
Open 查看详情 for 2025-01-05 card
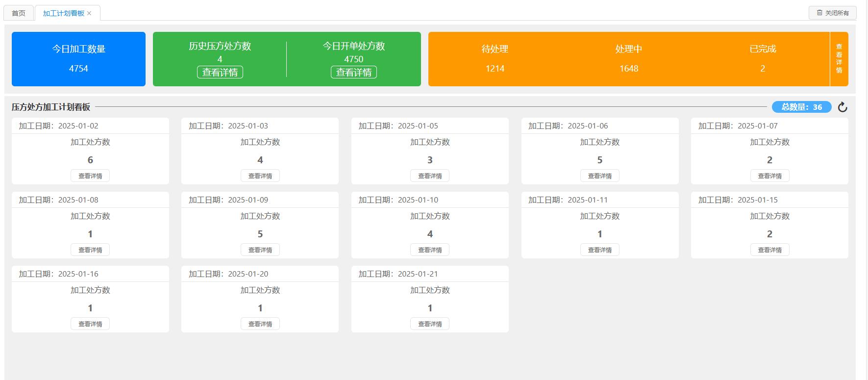[430, 176]
